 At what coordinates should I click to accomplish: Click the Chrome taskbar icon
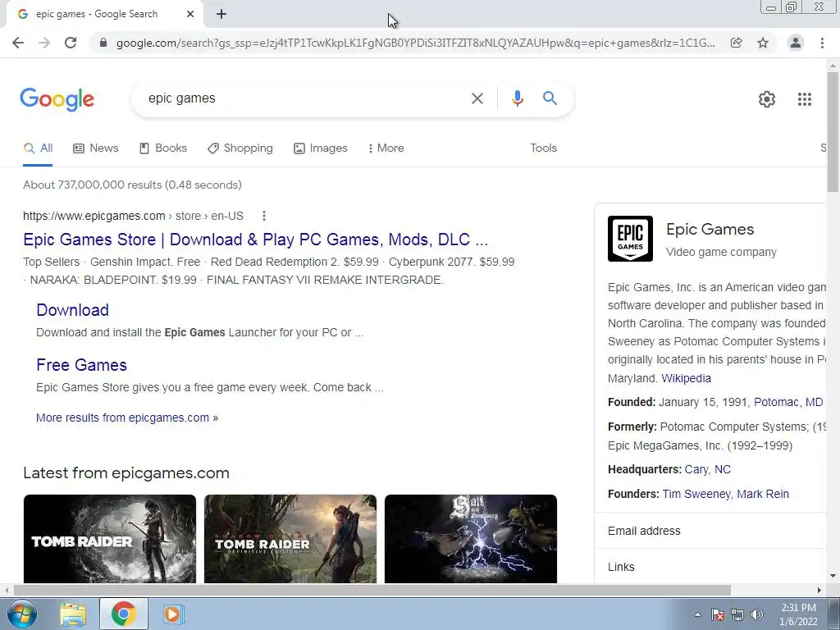coord(123,614)
